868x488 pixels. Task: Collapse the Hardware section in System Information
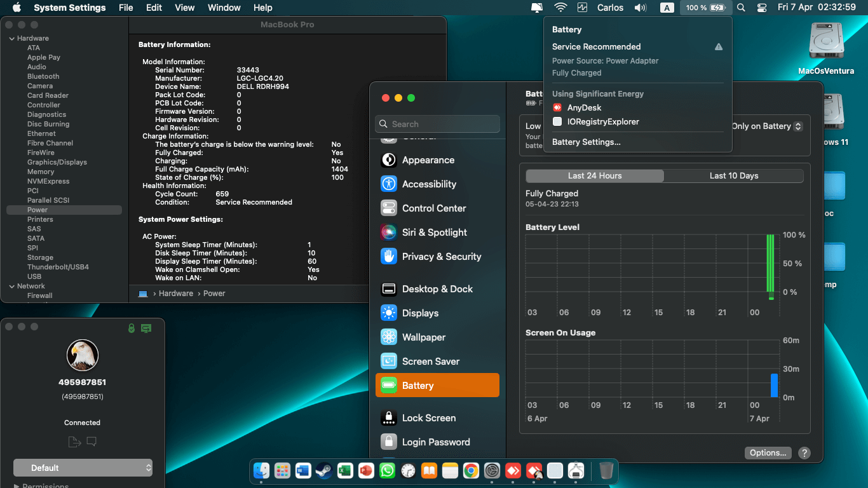(x=11, y=38)
